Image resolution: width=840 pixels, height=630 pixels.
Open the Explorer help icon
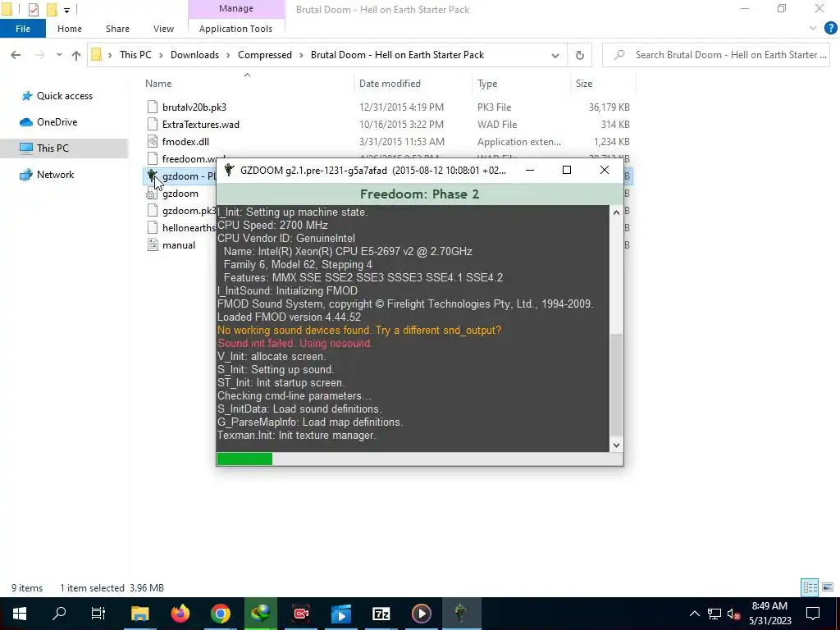pos(830,29)
